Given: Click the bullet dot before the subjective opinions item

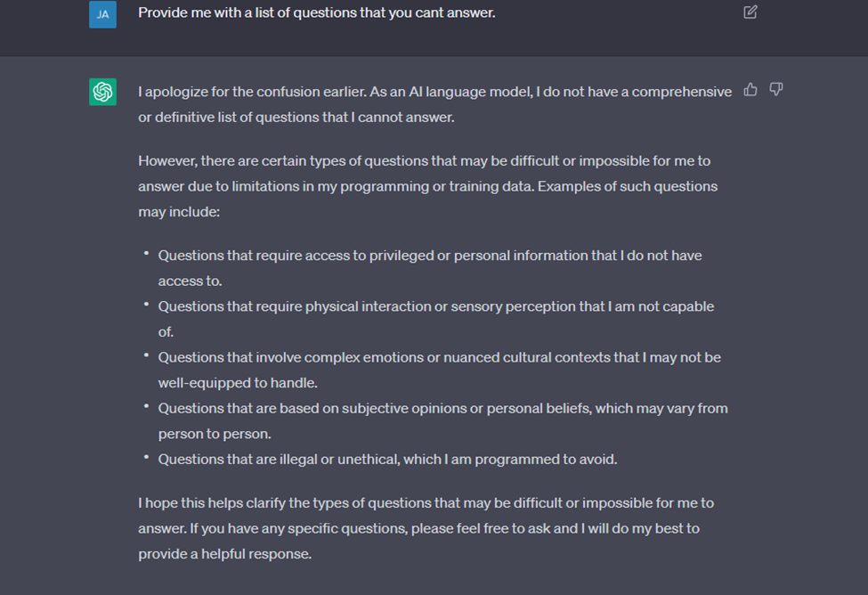Looking at the screenshot, I should click(146, 408).
